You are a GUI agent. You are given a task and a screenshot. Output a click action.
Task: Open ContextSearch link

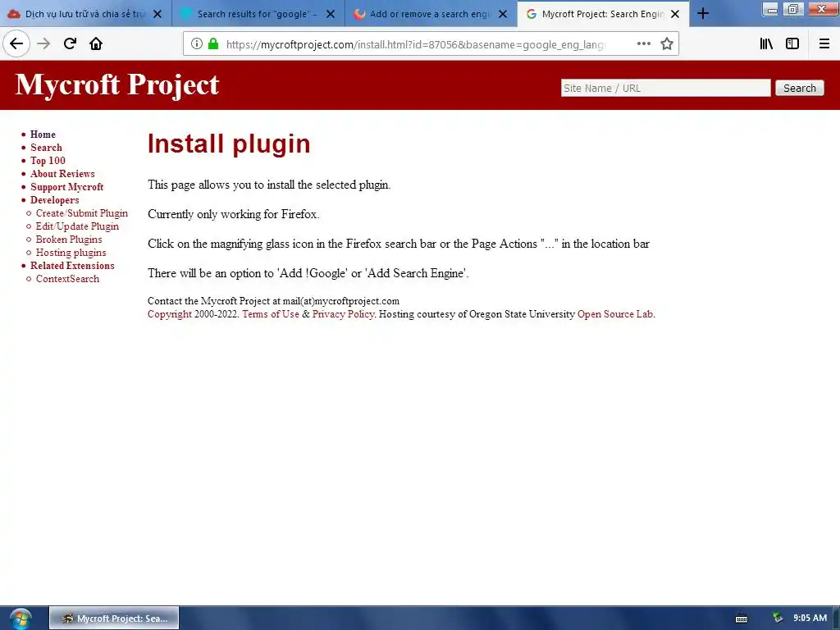(67, 279)
